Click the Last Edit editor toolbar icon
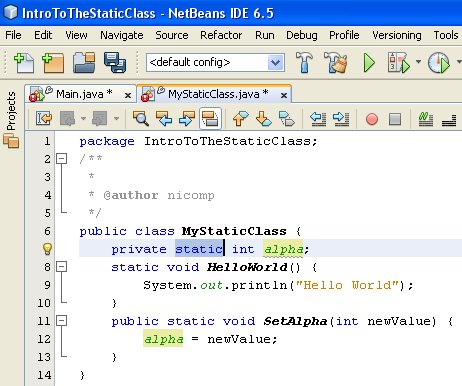462x386 pixels. [x=44, y=118]
